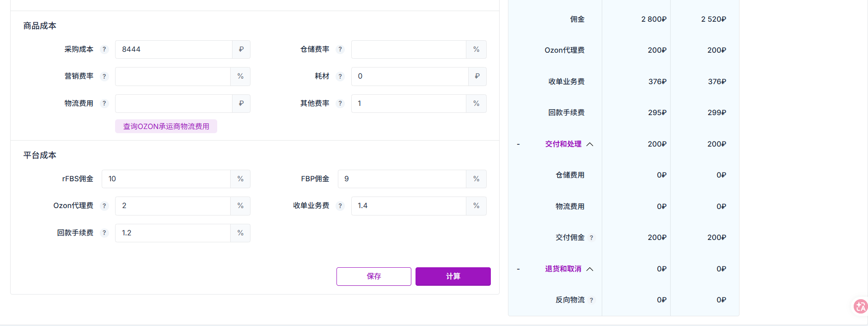Click help icon next to 交付佣金
868x326 pixels.
tap(592, 238)
